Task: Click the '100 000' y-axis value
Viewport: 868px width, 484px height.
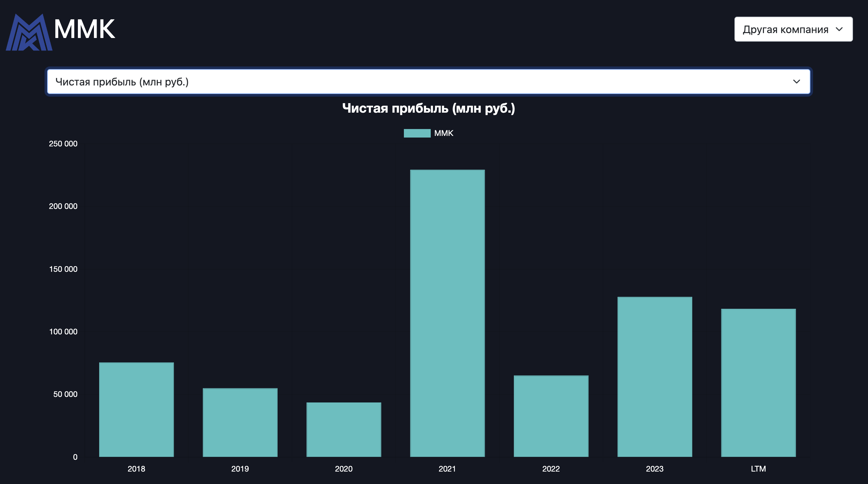Action: pos(63,332)
